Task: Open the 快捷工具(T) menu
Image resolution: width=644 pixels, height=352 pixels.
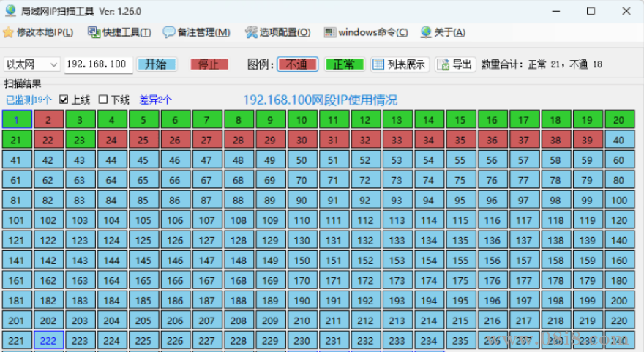Action: pyautogui.click(x=119, y=32)
